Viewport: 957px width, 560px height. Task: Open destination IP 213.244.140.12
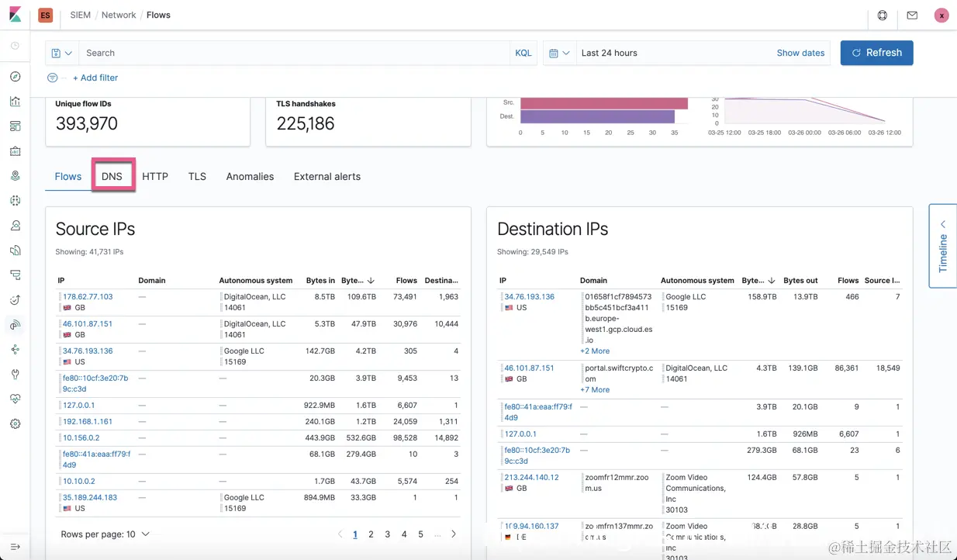(531, 478)
